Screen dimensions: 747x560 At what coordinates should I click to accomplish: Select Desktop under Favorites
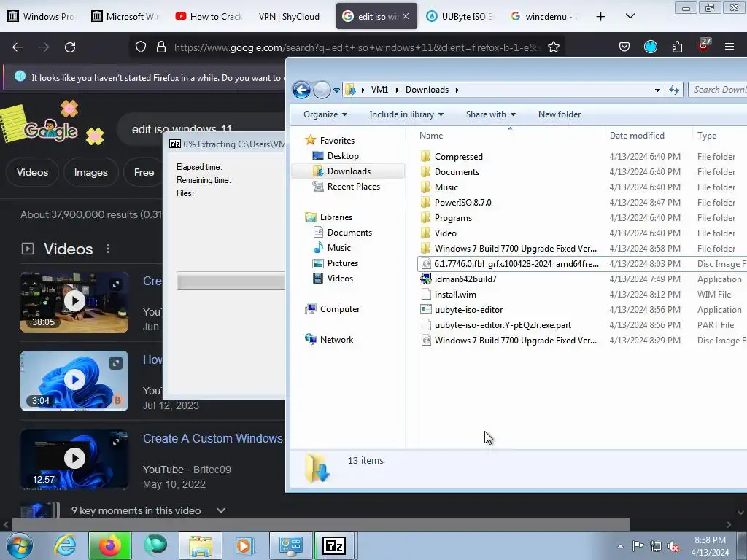point(343,156)
